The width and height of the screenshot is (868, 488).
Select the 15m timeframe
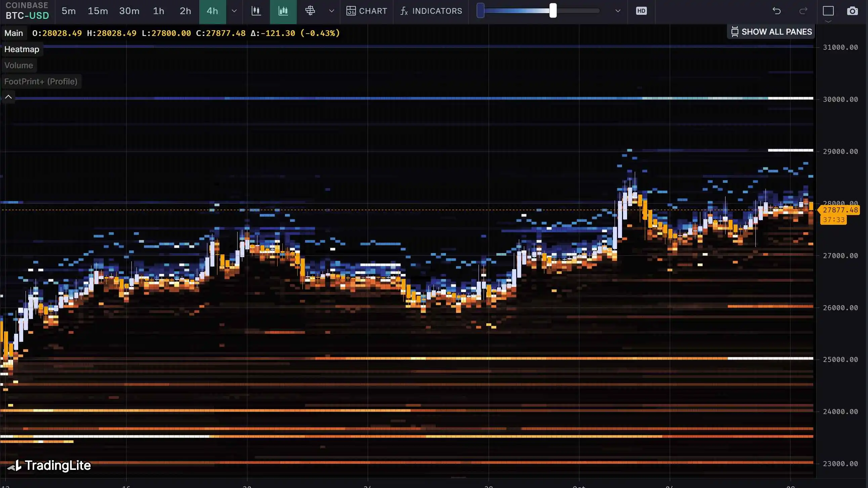(98, 11)
